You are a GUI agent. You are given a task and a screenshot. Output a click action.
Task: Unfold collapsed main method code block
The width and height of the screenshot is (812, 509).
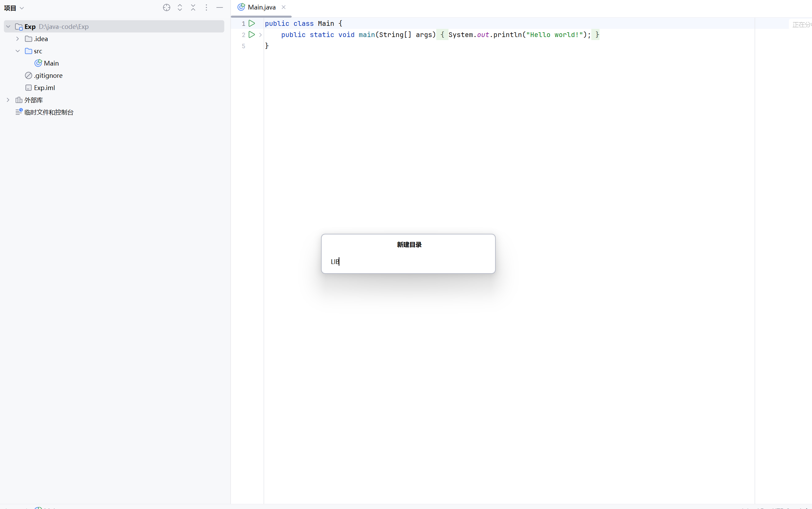[x=260, y=35]
